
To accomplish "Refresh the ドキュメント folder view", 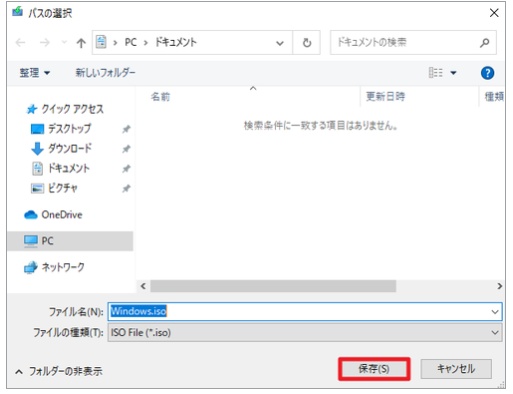I will (307, 43).
